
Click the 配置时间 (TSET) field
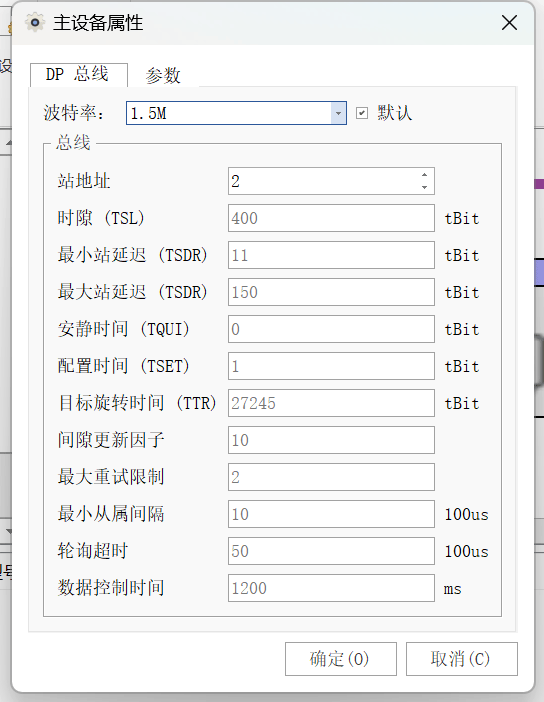pos(331,366)
